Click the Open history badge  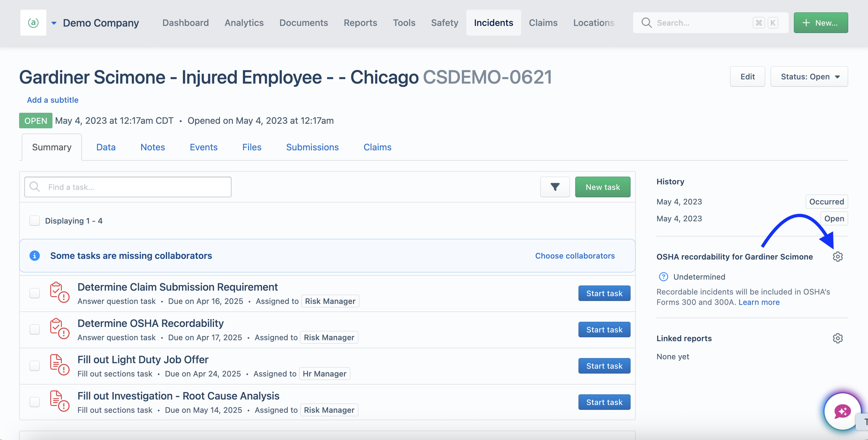click(834, 218)
